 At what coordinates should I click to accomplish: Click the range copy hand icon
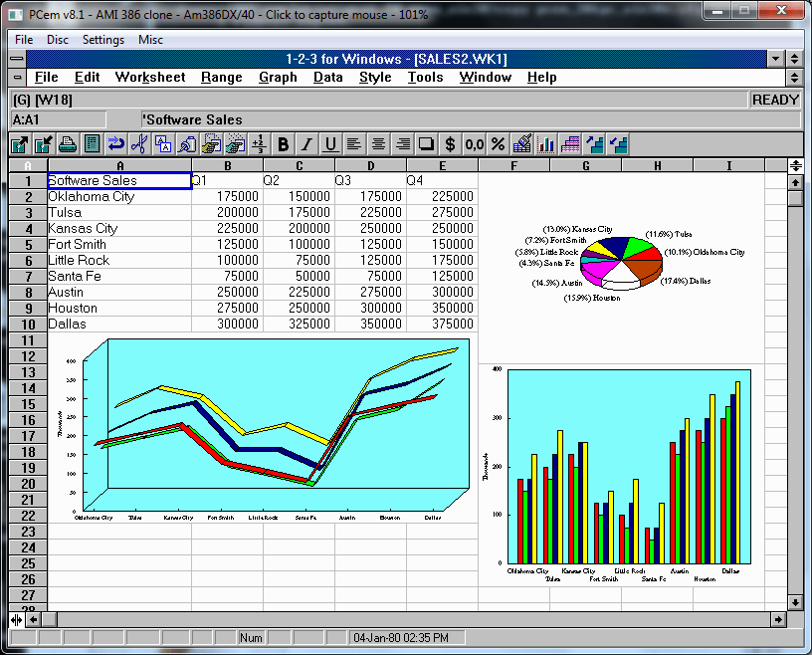pyautogui.click(x=211, y=144)
